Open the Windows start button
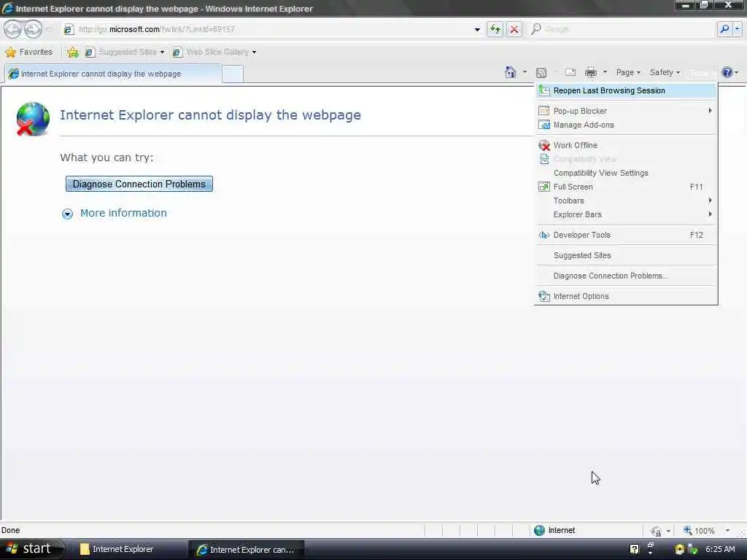 (31, 549)
